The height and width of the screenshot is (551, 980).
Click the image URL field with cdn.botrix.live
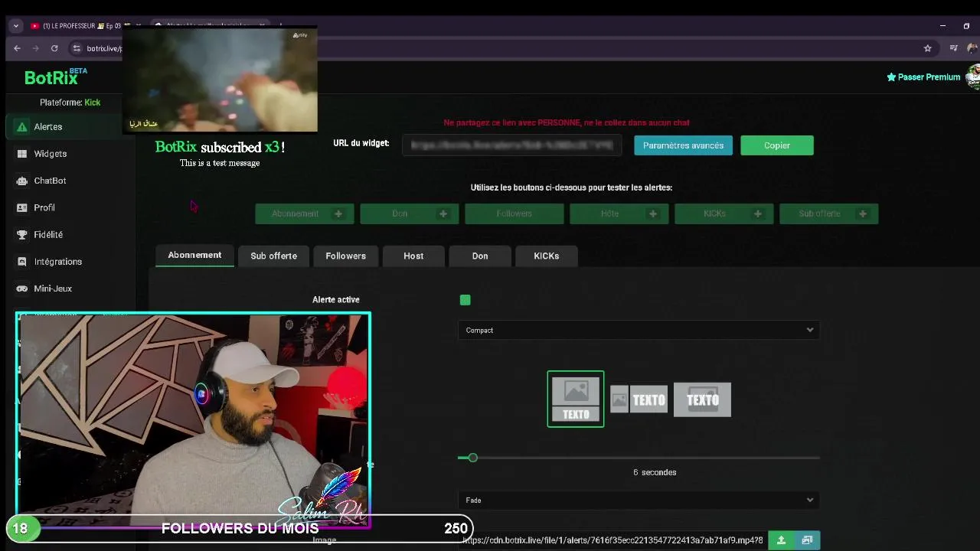[x=612, y=540]
